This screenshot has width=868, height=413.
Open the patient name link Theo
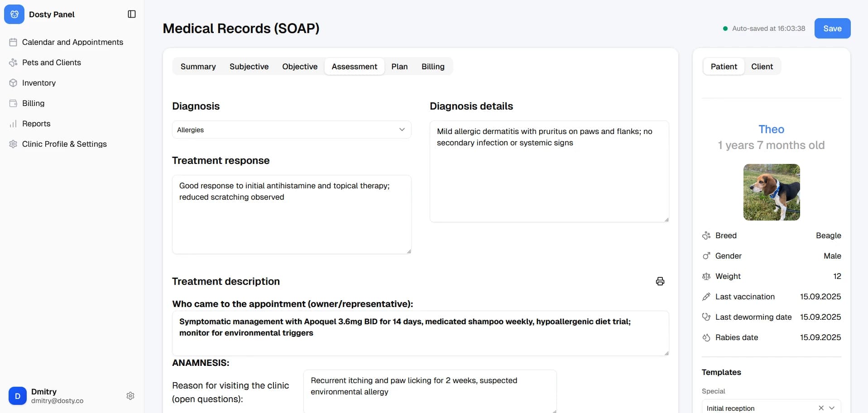coord(771,130)
